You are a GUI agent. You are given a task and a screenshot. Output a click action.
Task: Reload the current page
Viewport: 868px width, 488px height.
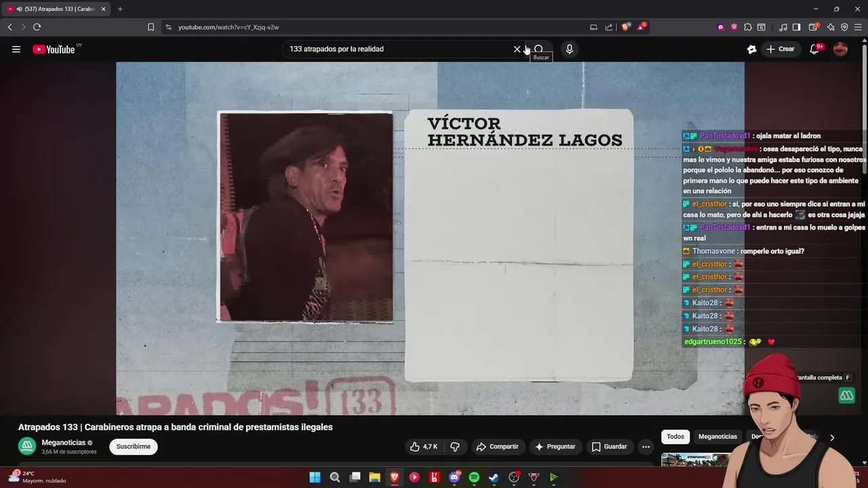pos(37,27)
